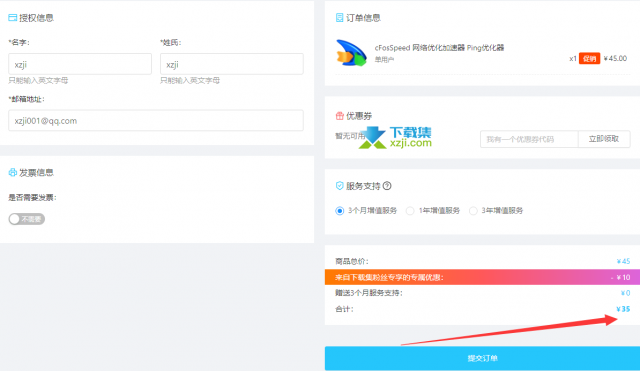The width and height of the screenshot is (640, 371).
Task: Select 1年增值服务 radio option
Action: click(410, 211)
